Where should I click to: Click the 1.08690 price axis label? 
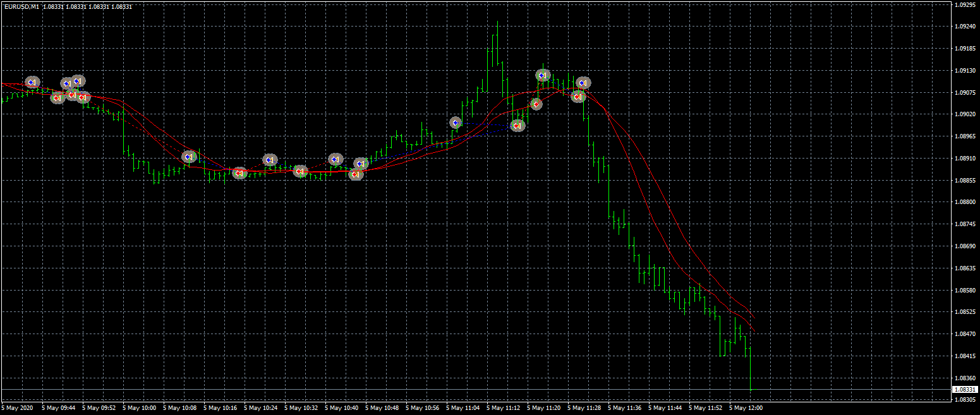965,246
